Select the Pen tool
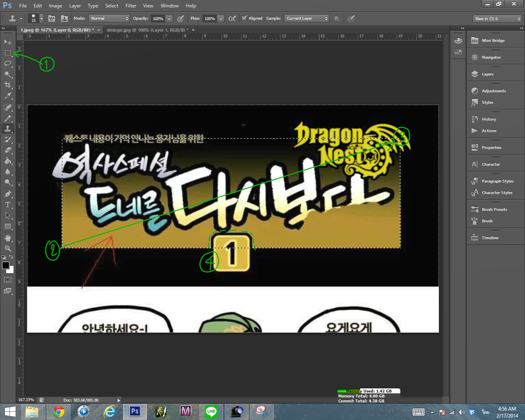The width and height of the screenshot is (525, 420). [x=8, y=194]
